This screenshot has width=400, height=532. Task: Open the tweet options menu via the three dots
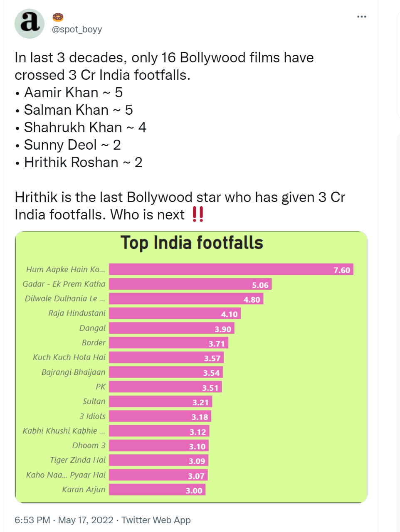[361, 16]
